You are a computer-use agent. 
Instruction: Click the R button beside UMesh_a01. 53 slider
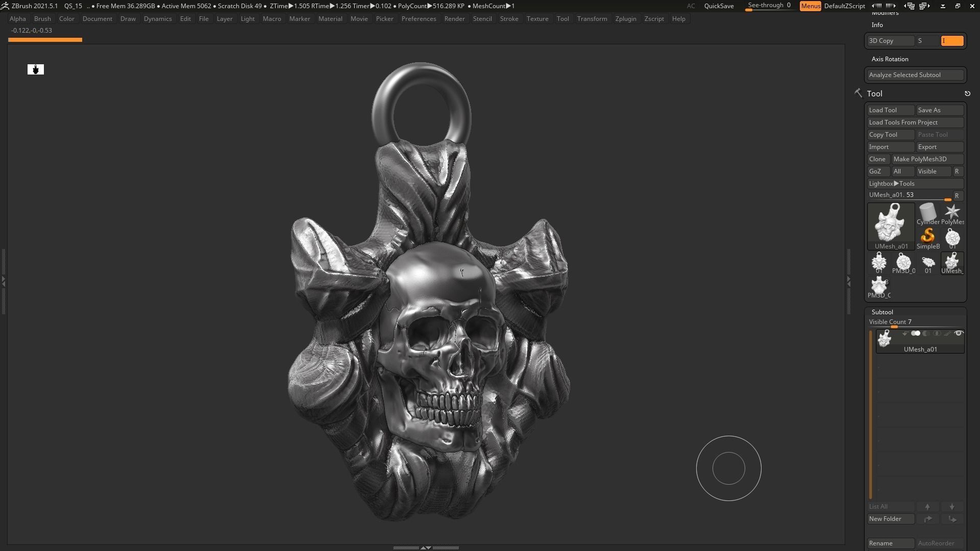point(957,196)
